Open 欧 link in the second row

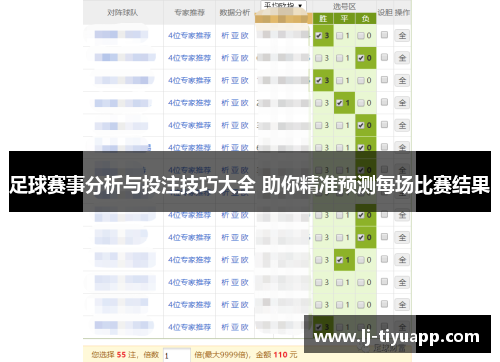[x=245, y=58]
